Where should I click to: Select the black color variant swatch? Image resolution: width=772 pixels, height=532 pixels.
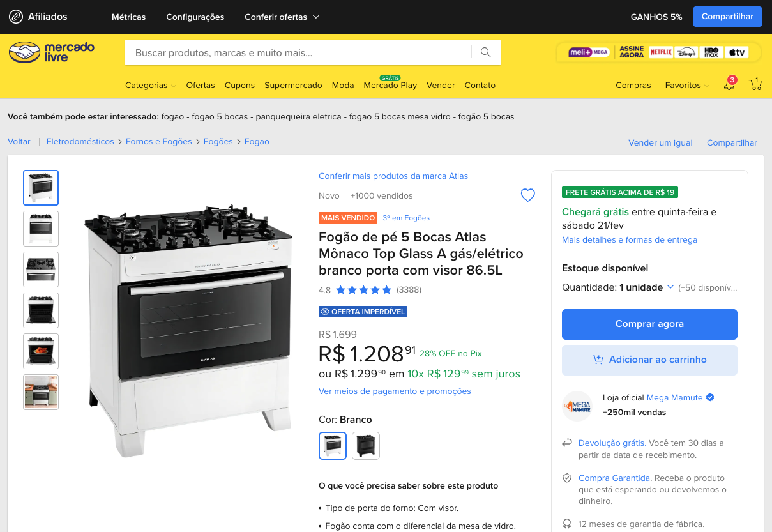pyautogui.click(x=366, y=446)
